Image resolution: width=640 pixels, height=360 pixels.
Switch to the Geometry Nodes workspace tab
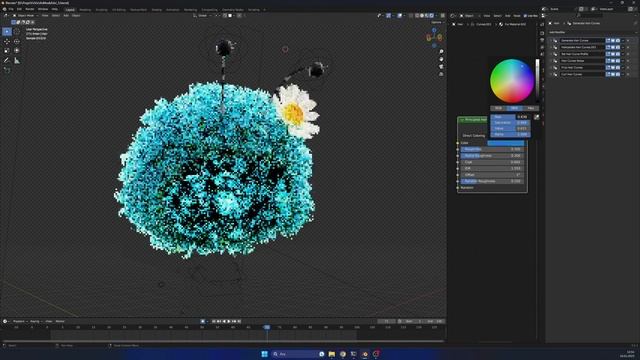(233, 9)
